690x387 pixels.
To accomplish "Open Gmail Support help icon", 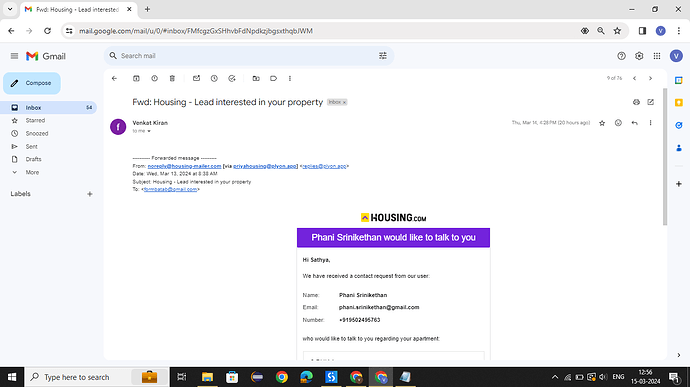I will (621, 56).
